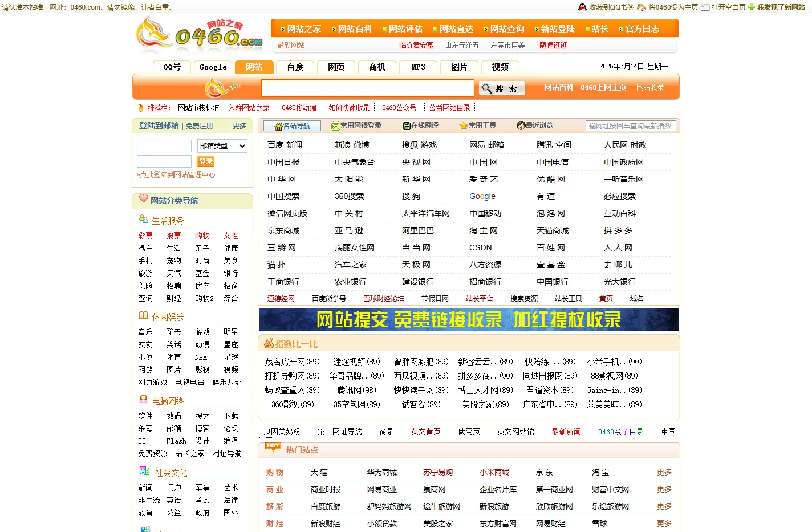Switch to the Google search tab
Image resolution: width=812 pixels, height=532 pixels.
[213, 67]
